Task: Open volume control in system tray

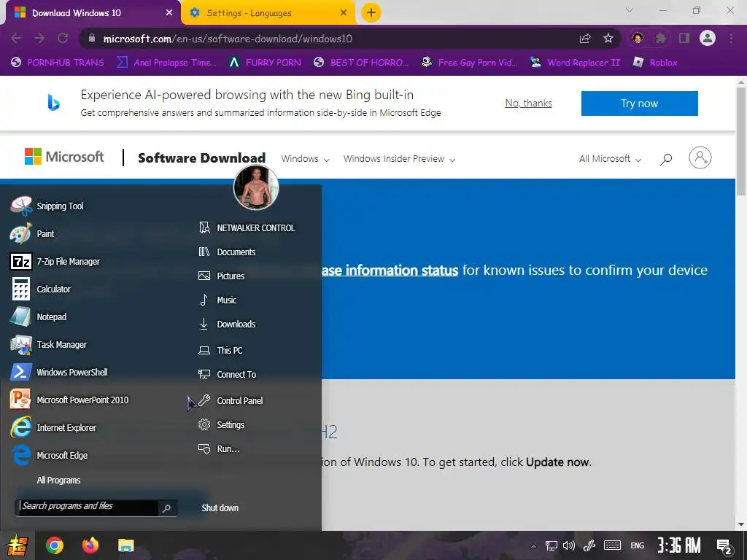Action: (569, 545)
